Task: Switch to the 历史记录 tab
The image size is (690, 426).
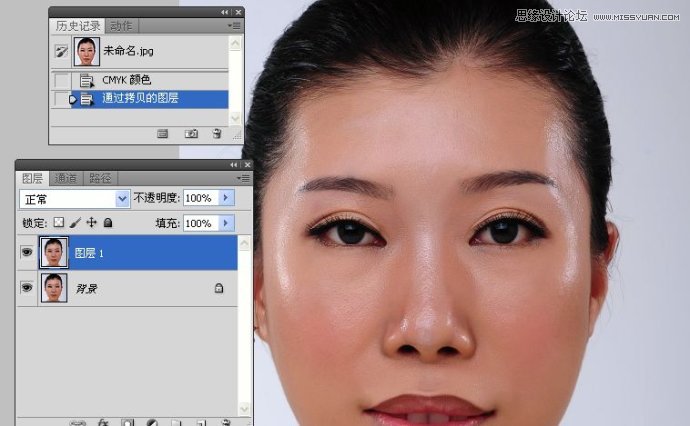Action: pyautogui.click(x=77, y=26)
